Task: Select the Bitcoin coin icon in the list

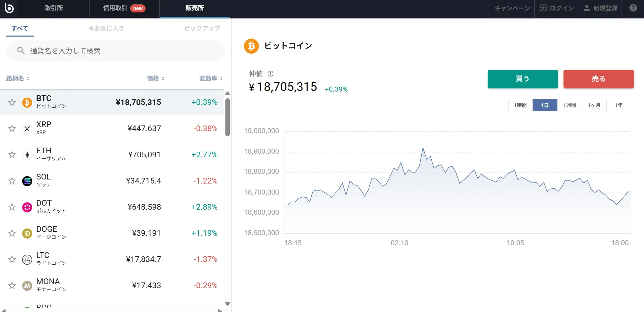Action: (x=27, y=102)
